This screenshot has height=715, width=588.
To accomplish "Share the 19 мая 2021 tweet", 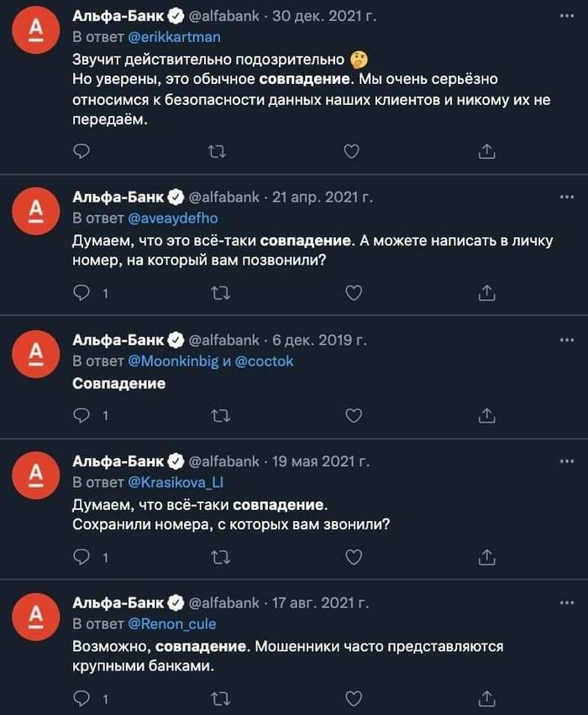I will coord(487,557).
